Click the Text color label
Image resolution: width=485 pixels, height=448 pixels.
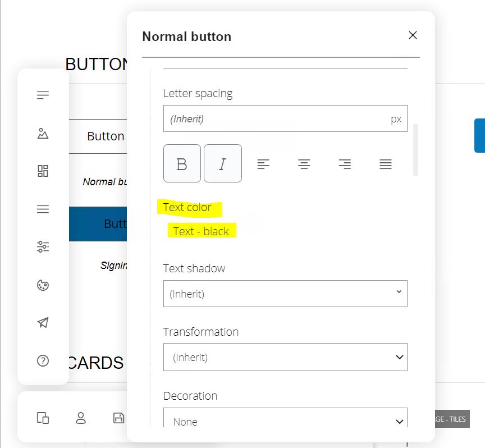[187, 207]
